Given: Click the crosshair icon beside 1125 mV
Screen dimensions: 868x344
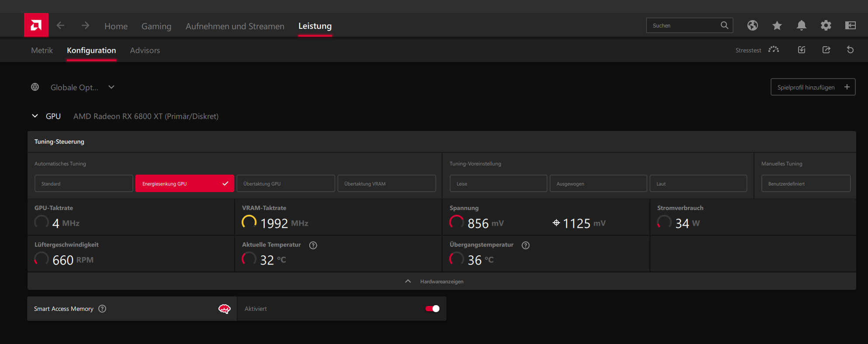Looking at the screenshot, I should 556,223.
